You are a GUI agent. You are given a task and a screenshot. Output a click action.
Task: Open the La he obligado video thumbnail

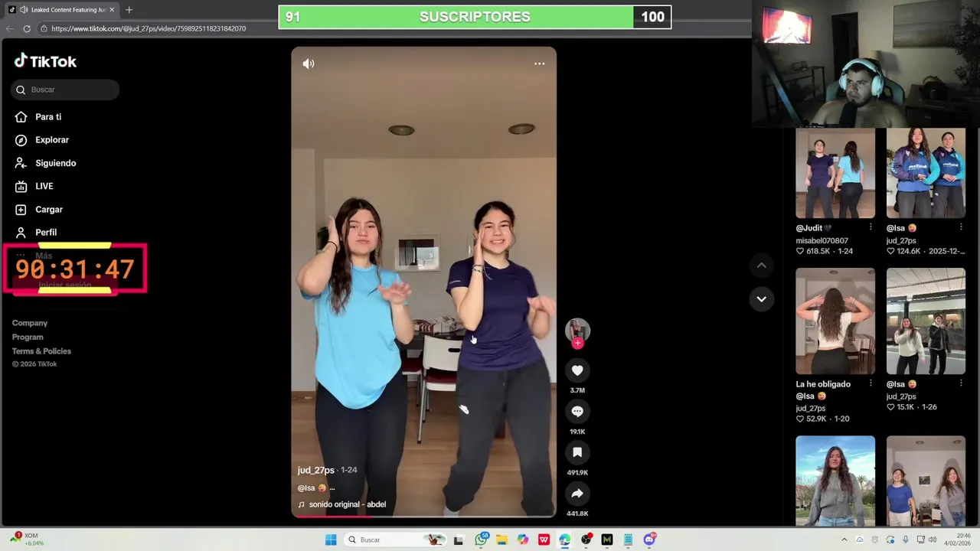coord(835,321)
